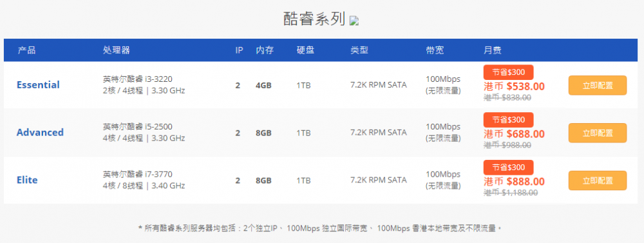Click 立即配置 button for Elite plan
The width and height of the screenshot is (644, 243).
pos(598,180)
